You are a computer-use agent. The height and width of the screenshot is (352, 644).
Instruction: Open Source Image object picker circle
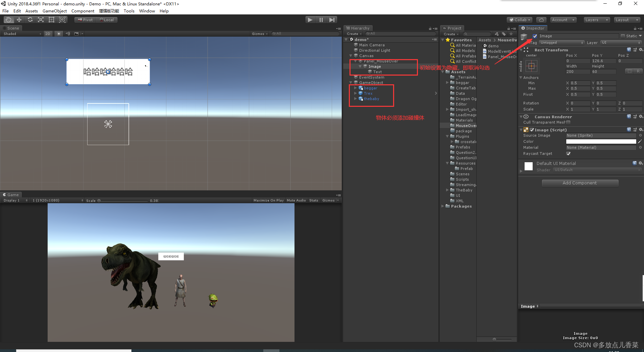tap(640, 135)
